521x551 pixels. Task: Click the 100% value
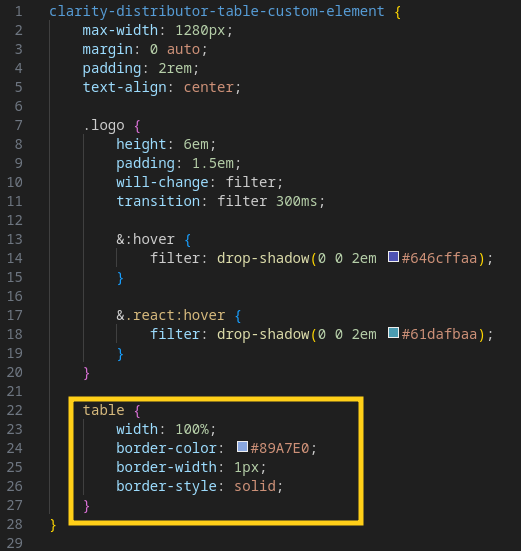(192, 429)
